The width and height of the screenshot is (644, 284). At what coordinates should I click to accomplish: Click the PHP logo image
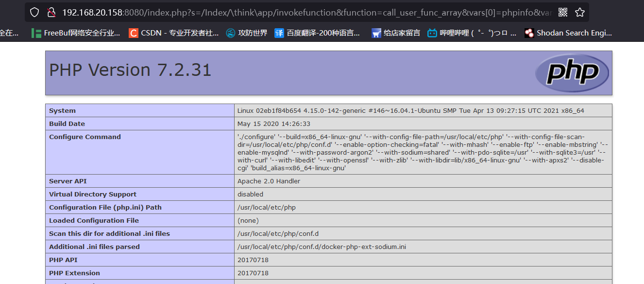tap(572, 73)
